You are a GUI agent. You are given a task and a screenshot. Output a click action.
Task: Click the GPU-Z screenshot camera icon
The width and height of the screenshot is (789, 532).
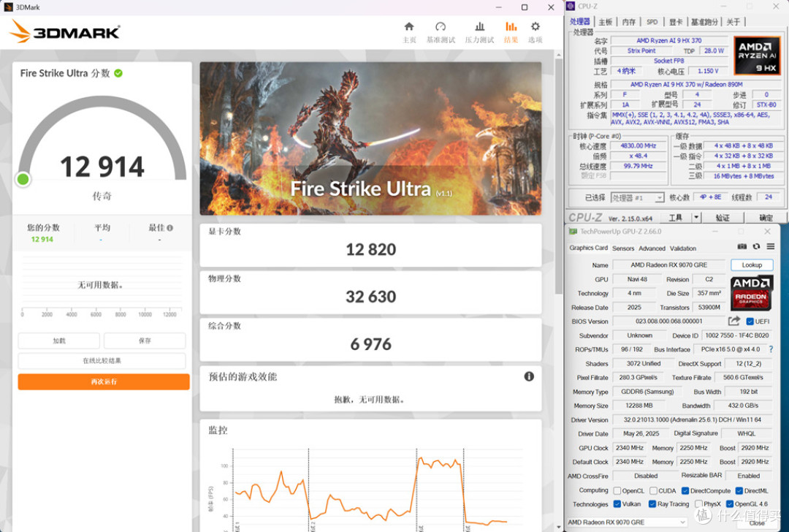742,246
